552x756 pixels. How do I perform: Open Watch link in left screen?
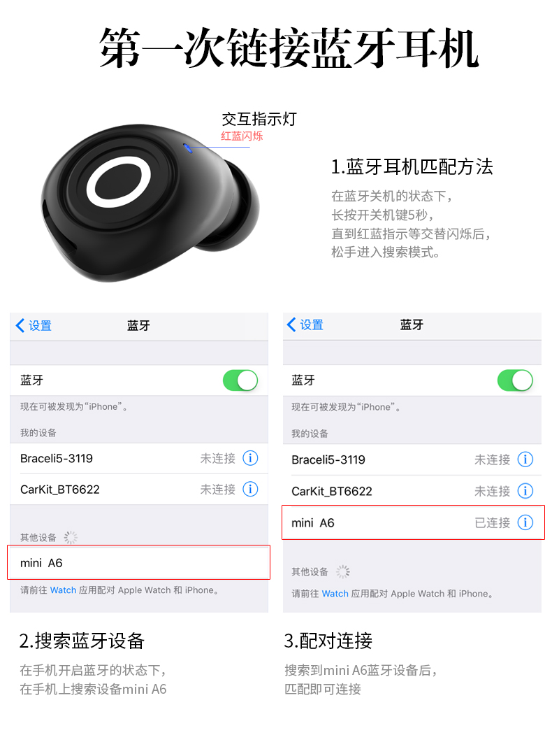[63, 590]
